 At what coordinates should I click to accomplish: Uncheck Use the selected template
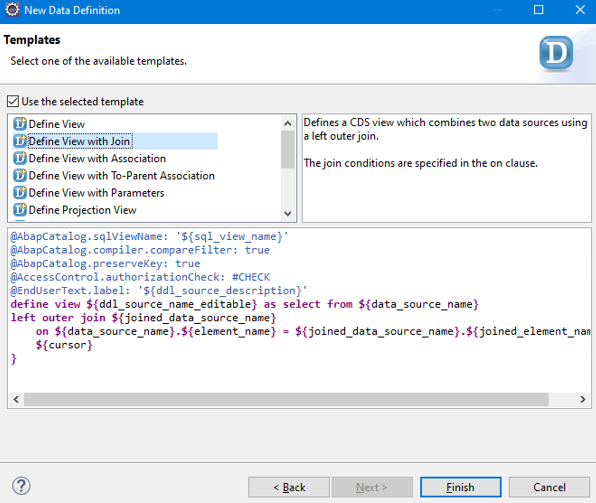click(13, 101)
